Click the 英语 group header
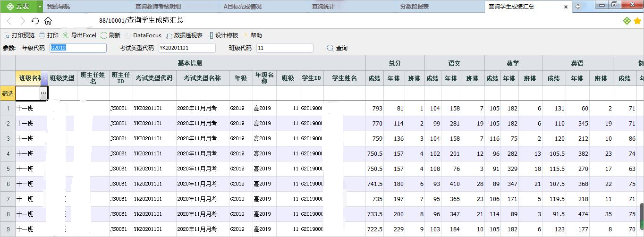The width and height of the screenshot is (644, 237). [x=577, y=63]
